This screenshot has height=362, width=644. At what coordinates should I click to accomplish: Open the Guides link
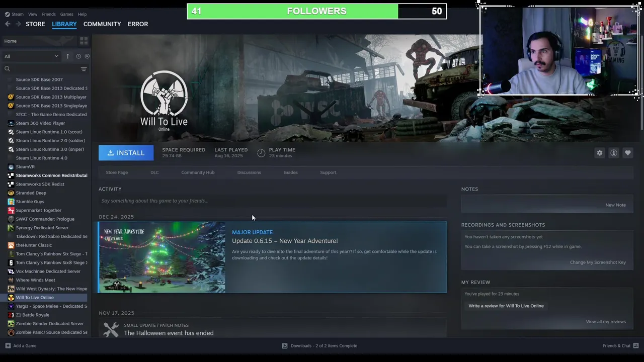(x=290, y=172)
